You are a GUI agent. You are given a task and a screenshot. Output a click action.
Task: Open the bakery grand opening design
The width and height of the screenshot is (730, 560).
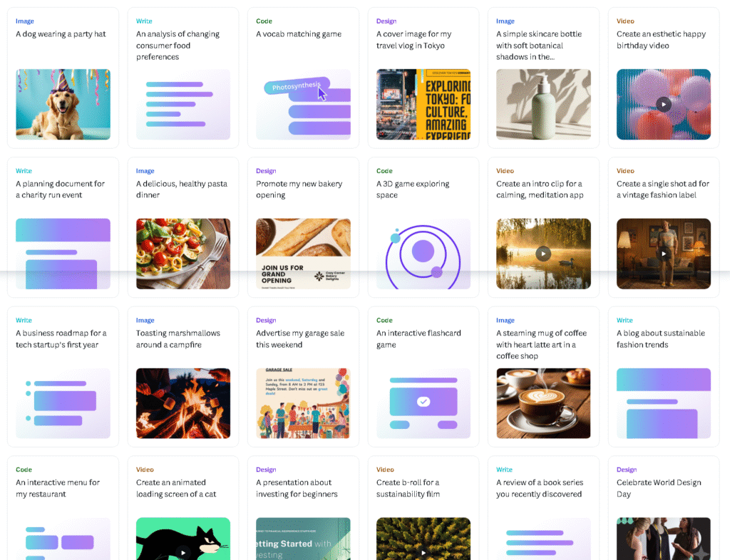point(303,254)
